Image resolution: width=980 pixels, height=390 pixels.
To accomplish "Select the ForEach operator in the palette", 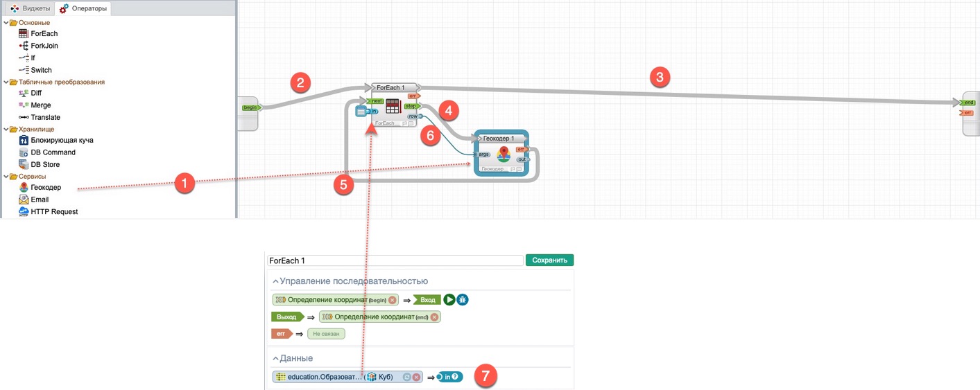I will 44,33.
